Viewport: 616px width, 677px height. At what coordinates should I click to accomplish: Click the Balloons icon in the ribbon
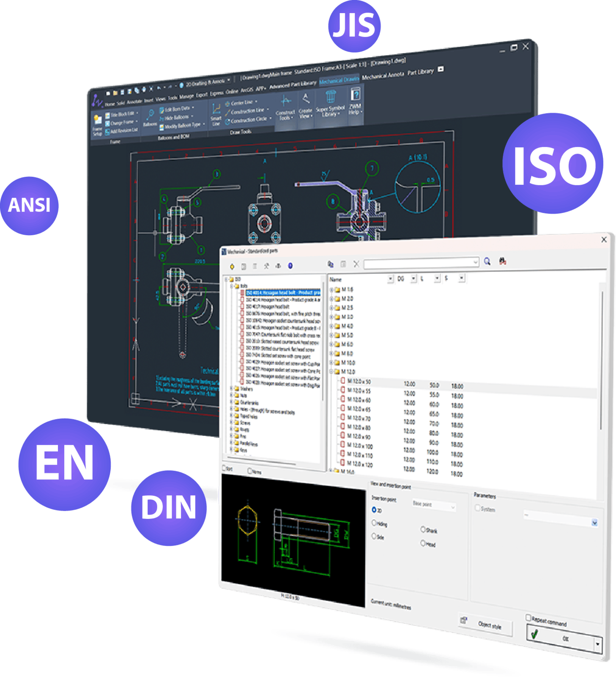click(150, 117)
